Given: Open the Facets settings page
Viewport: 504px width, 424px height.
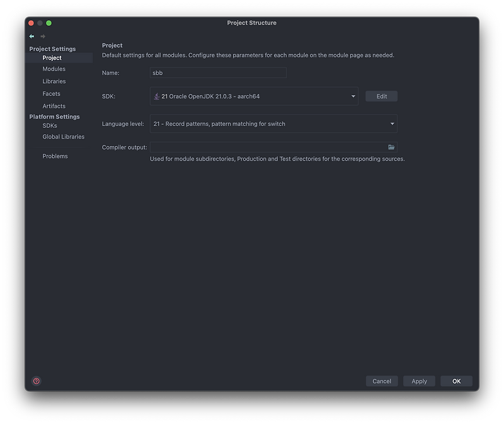Looking at the screenshot, I should click(x=51, y=93).
